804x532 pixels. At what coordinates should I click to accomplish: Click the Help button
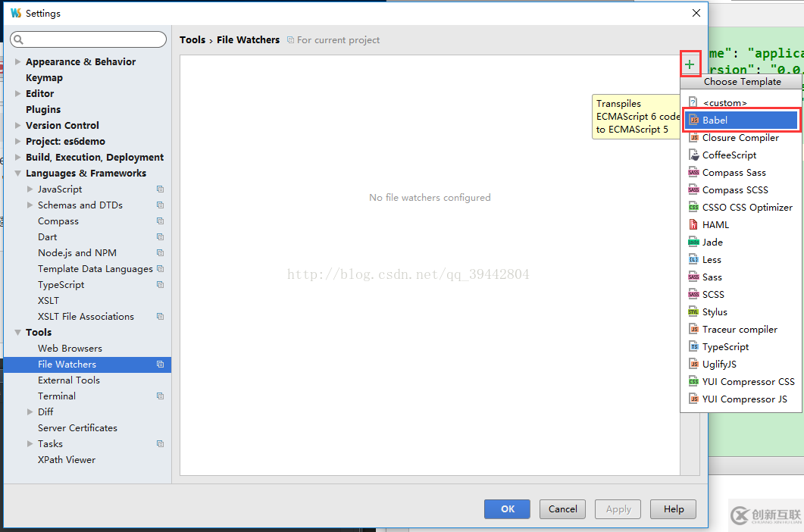673,509
